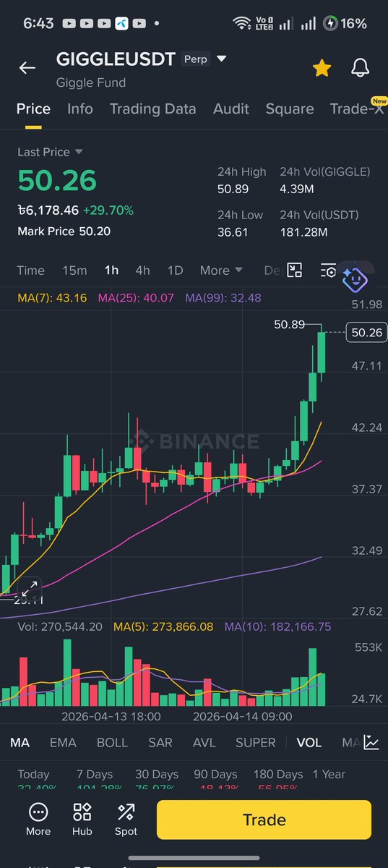Switch to the Square tab
This screenshot has height=868, width=388.
[290, 109]
